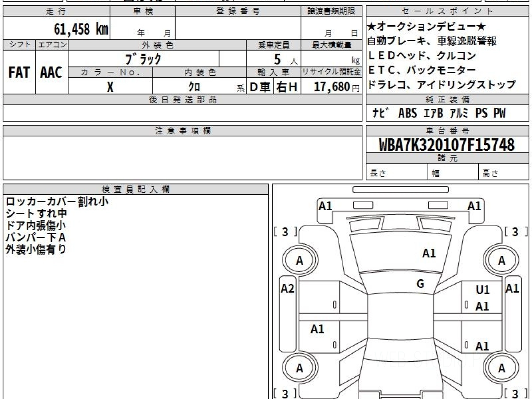Select the ABS equipment entry

407,113
